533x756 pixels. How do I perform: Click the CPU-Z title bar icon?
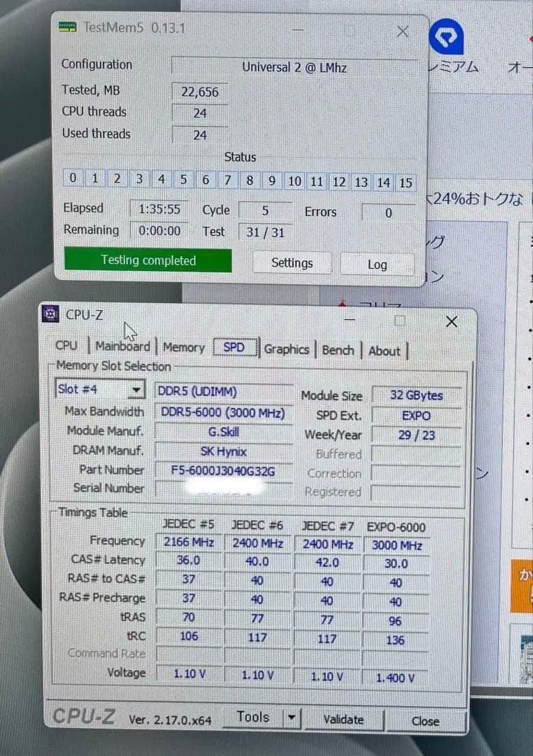pyautogui.click(x=50, y=314)
